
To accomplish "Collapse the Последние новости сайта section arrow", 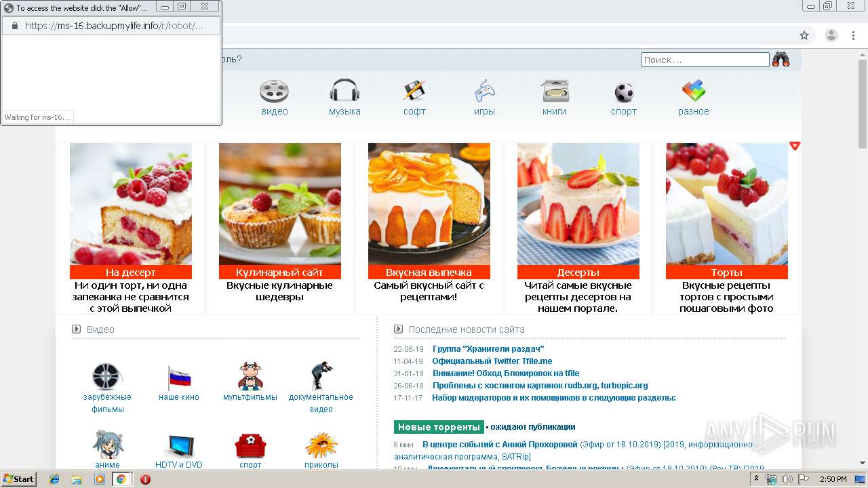I will pyautogui.click(x=399, y=329).
